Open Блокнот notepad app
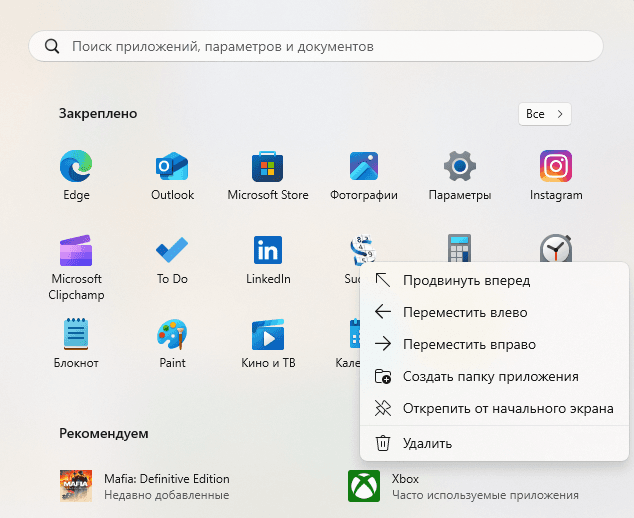Viewport: 634px width, 518px height. pos(76,334)
